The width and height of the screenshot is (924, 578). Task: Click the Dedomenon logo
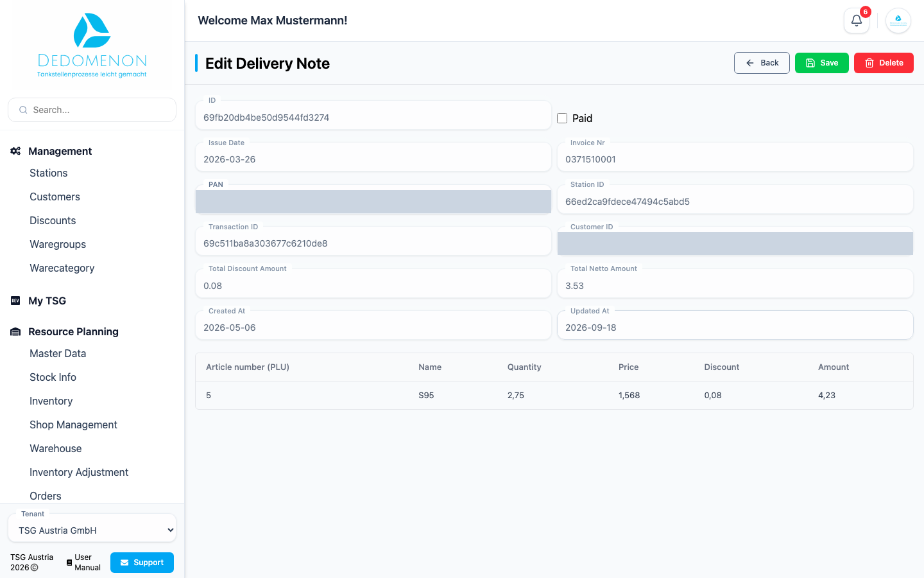click(x=92, y=45)
